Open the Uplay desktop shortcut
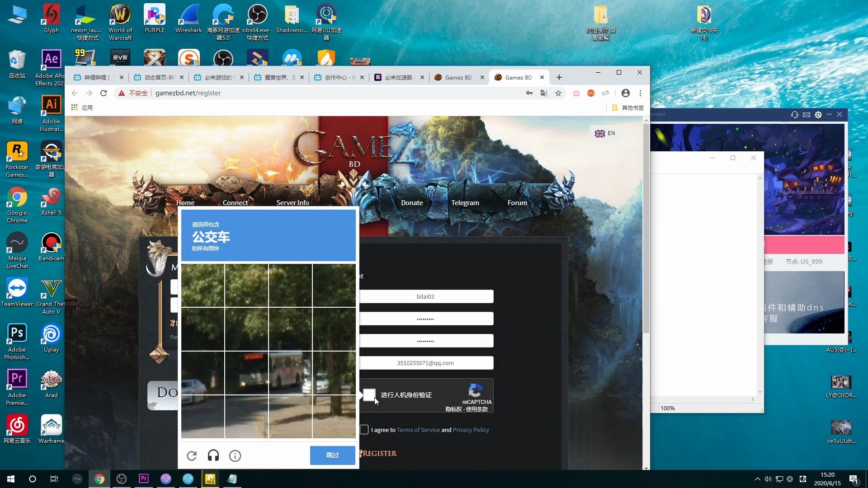Image resolution: width=868 pixels, height=488 pixels. (x=51, y=338)
